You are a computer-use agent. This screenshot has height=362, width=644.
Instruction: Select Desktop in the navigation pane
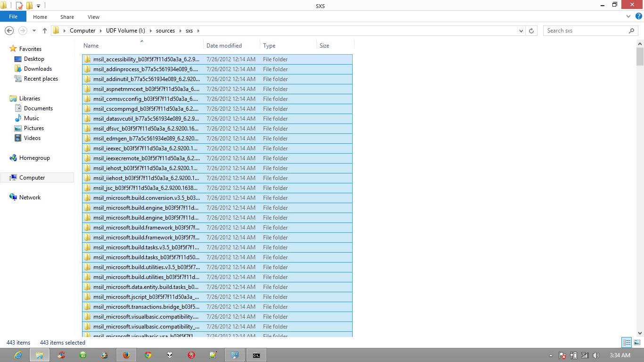point(34,59)
